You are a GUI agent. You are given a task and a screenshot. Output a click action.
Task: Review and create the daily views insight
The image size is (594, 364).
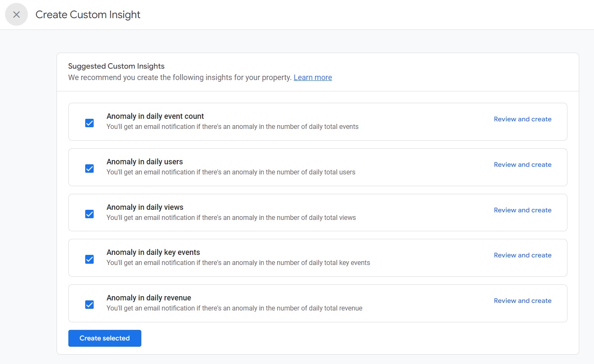pyautogui.click(x=523, y=210)
